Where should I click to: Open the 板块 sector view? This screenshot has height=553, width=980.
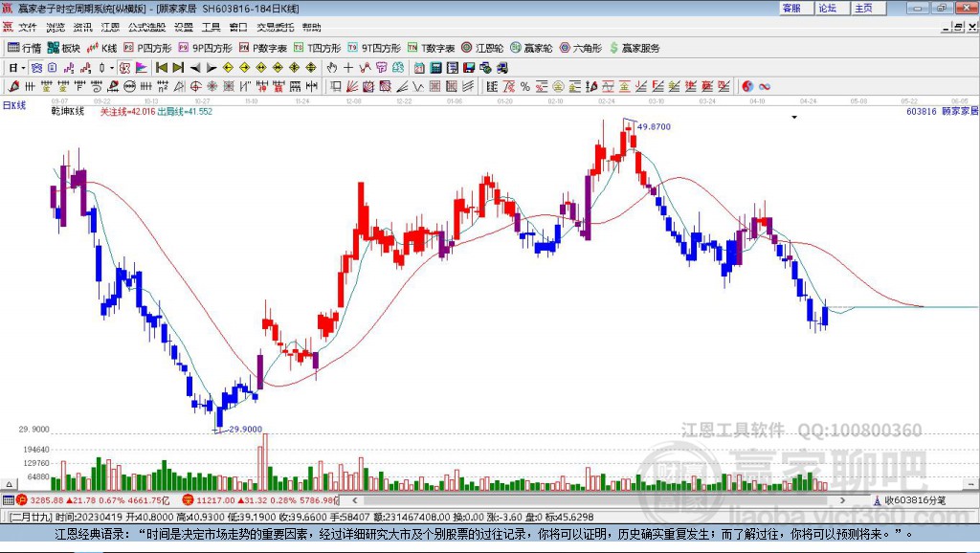(64, 48)
